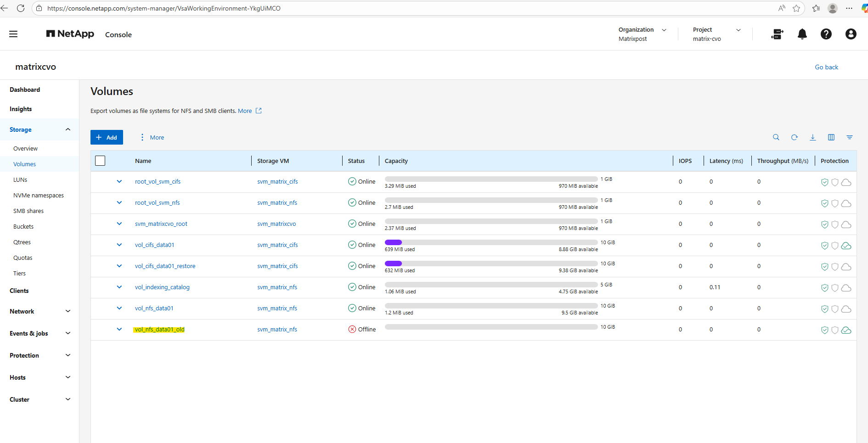Click the Go back link

826,67
